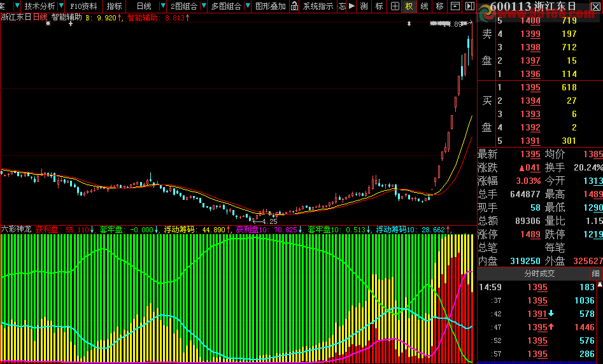
Task: Click the 涨停 price 1489
Action: pos(530,234)
